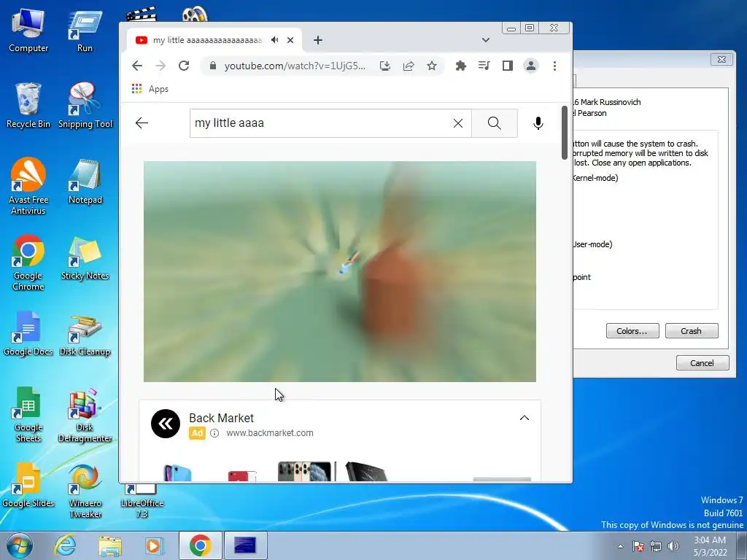
Task: Toggle Chrome side panel icon
Action: pos(508,66)
